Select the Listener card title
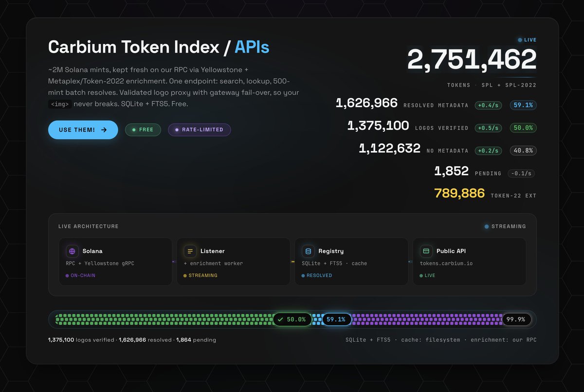Image resolution: width=584 pixels, height=392 pixels. [x=213, y=251]
